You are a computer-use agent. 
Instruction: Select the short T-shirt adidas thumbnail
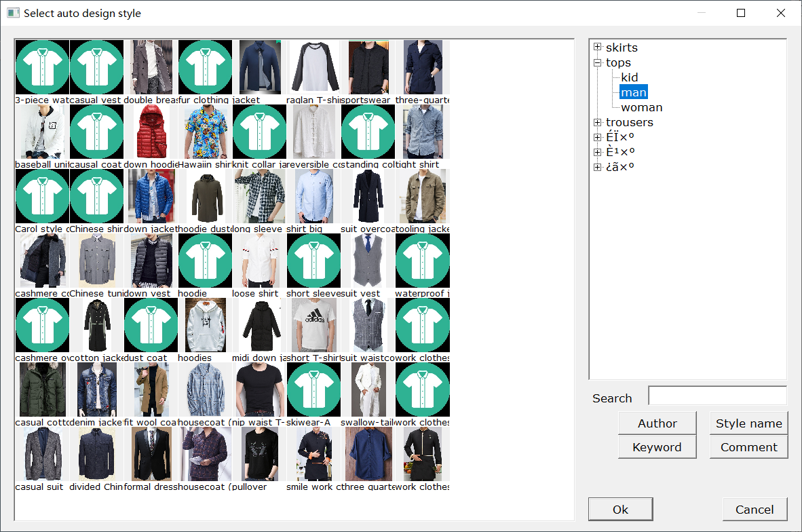click(314, 325)
